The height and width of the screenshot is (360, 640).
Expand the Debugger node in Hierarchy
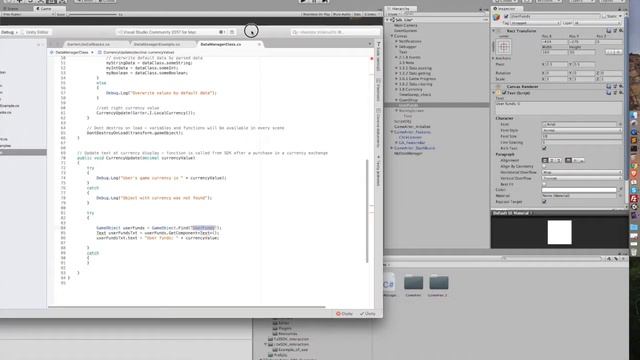coord(396,47)
